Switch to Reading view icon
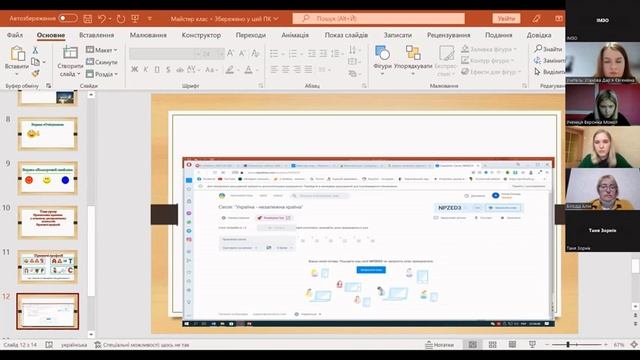The image size is (640, 360). [x=512, y=345]
